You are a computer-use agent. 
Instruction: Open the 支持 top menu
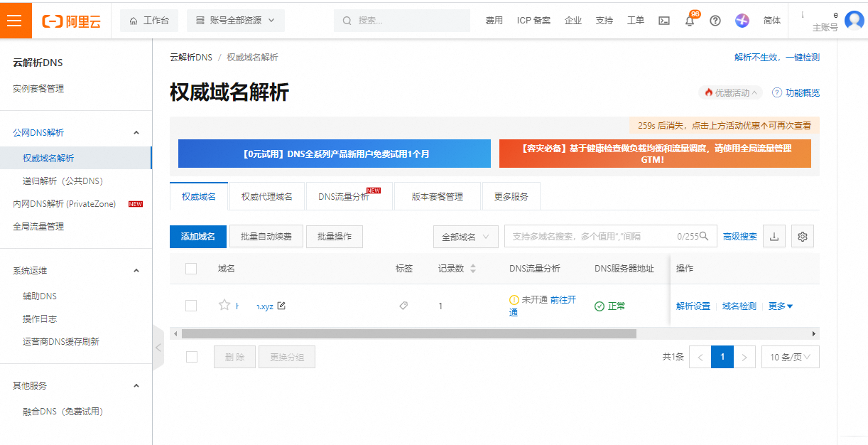pos(604,21)
